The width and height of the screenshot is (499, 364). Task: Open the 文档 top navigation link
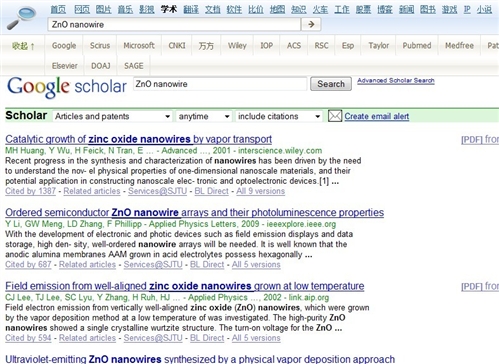(x=213, y=10)
